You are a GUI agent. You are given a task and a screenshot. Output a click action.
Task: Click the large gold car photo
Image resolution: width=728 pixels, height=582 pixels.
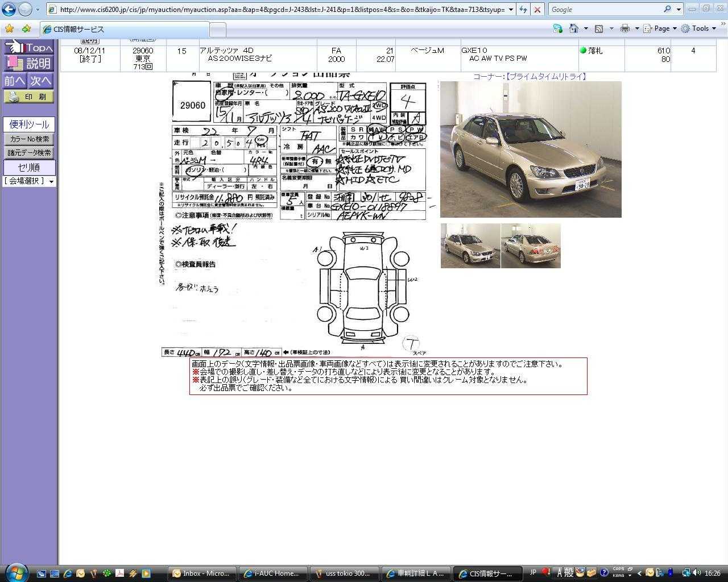coord(531,149)
